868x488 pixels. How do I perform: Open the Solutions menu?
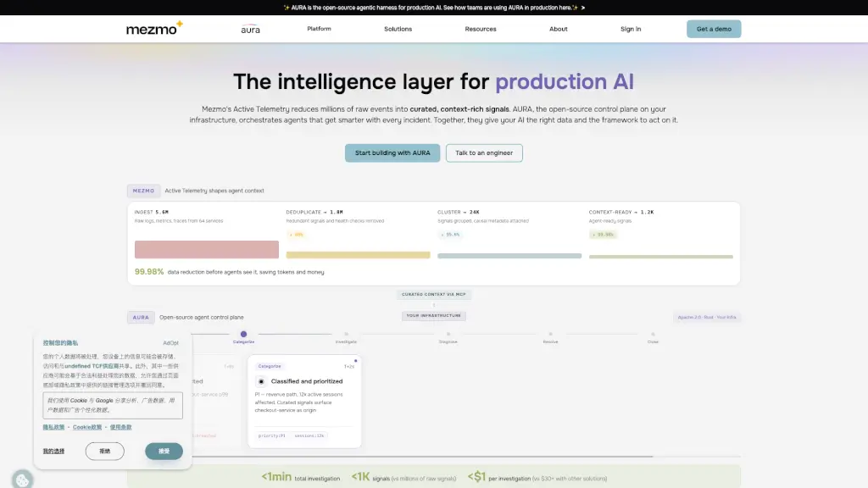tap(398, 29)
